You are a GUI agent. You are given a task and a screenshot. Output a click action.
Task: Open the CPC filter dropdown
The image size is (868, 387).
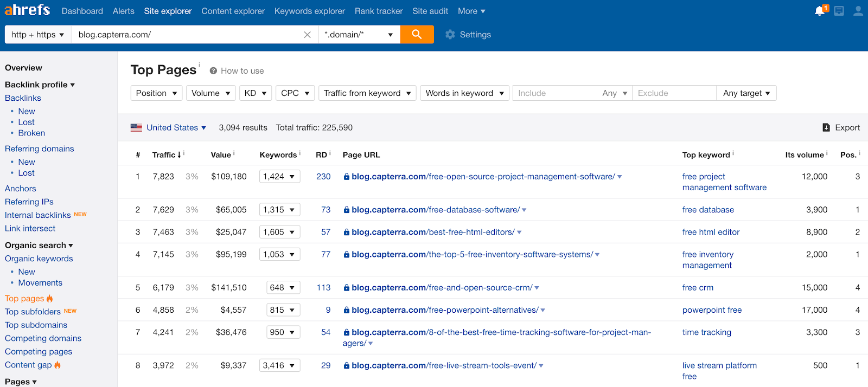(295, 93)
